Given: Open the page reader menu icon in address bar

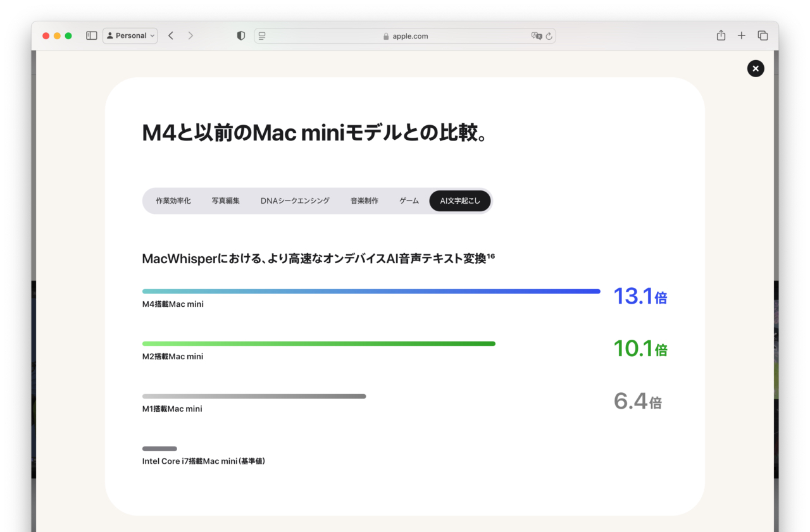Looking at the screenshot, I should (x=262, y=36).
